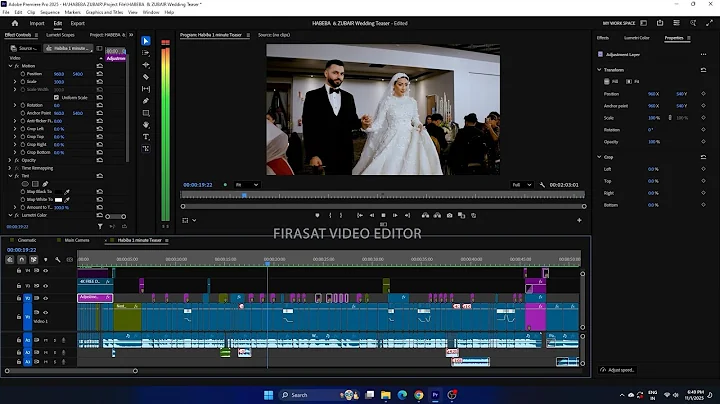Stop playback in Program monitor
Image resolution: width=720 pixels, height=404 pixels.
pos(383,215)
